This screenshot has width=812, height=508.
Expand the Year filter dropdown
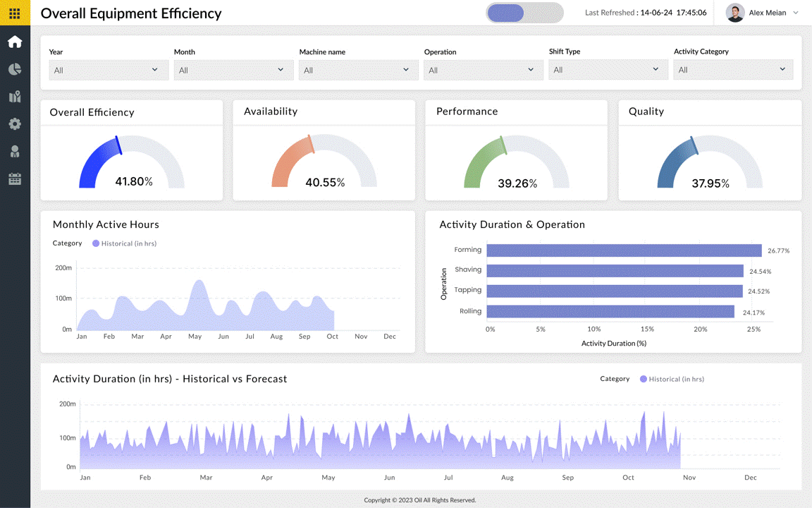click(109, 70)
